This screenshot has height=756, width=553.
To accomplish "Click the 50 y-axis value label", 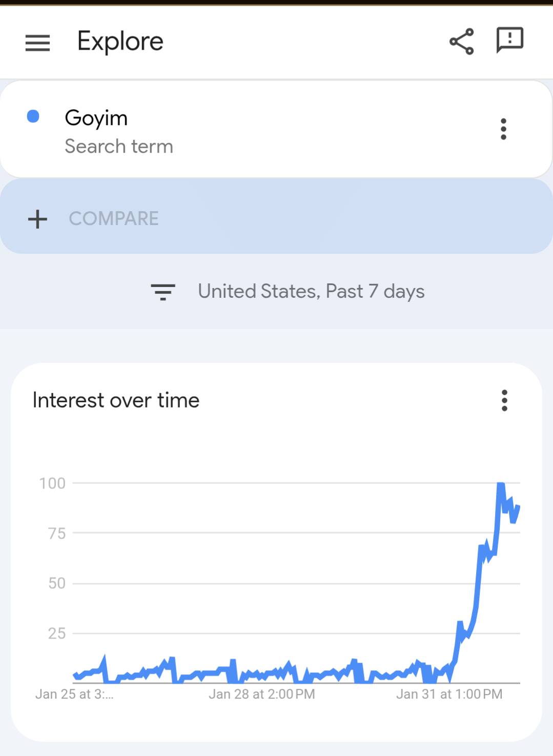I will [x=57, y=583].
